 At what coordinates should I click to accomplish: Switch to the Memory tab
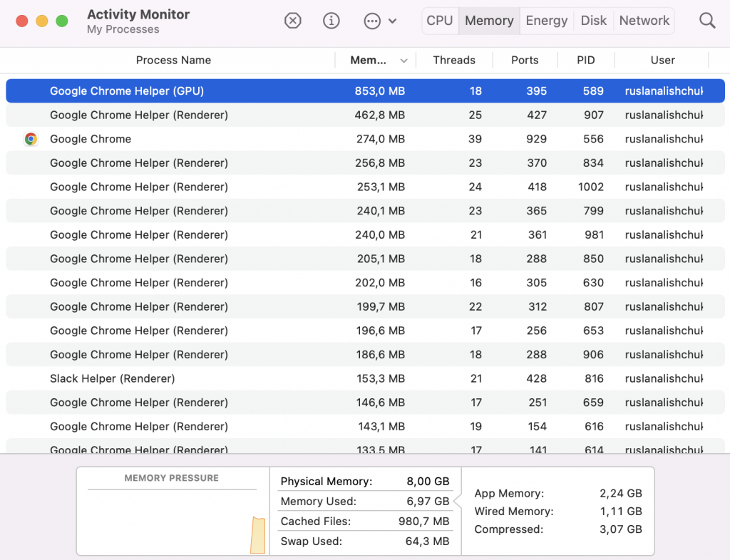[x=489, y=21]
